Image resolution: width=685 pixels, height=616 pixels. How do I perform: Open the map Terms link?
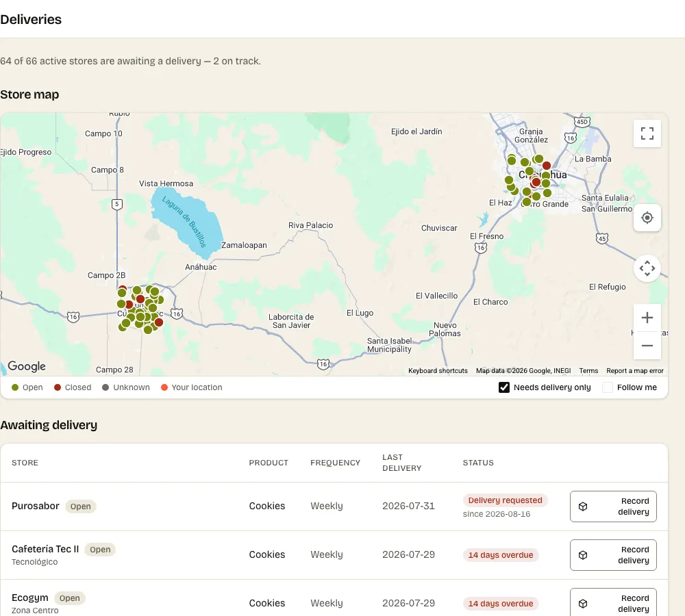[x=588, y=371]
